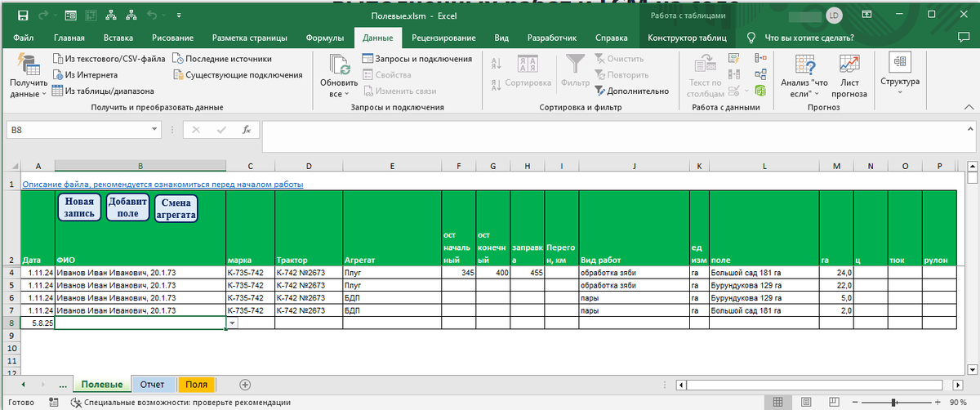Switch to the Home (Главная) tab
Screen dimensions: 980x410
point(69,38)
